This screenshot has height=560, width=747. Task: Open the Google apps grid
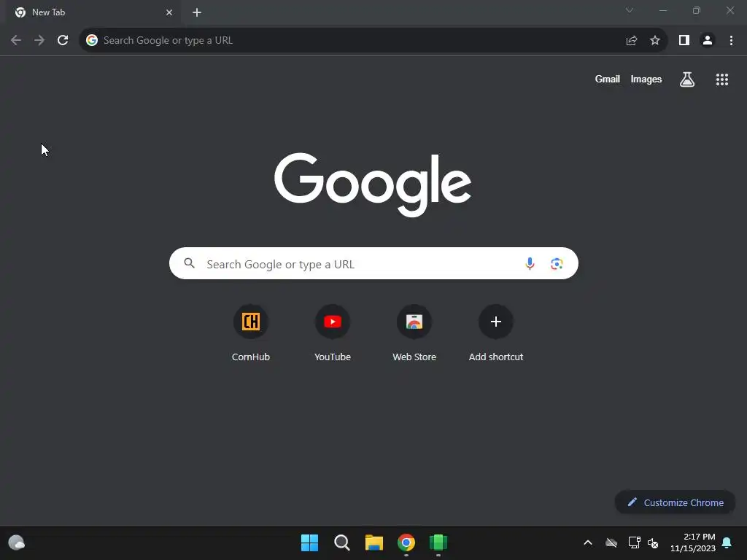point(722,79)
